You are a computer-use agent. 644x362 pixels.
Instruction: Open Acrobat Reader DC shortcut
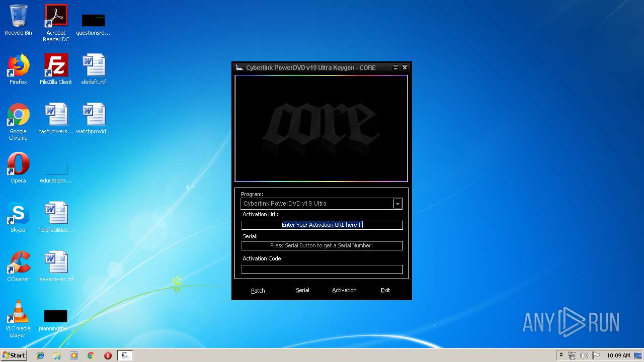[56, 23]
